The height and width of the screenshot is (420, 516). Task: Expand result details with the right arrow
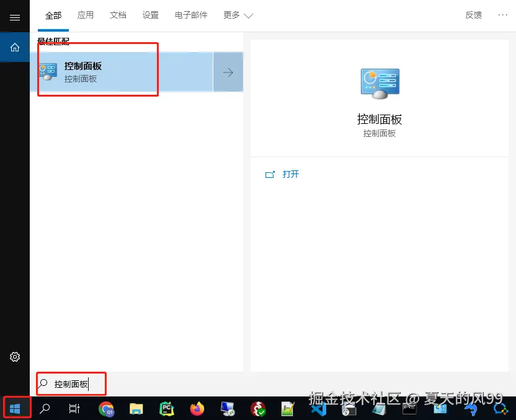228,72
